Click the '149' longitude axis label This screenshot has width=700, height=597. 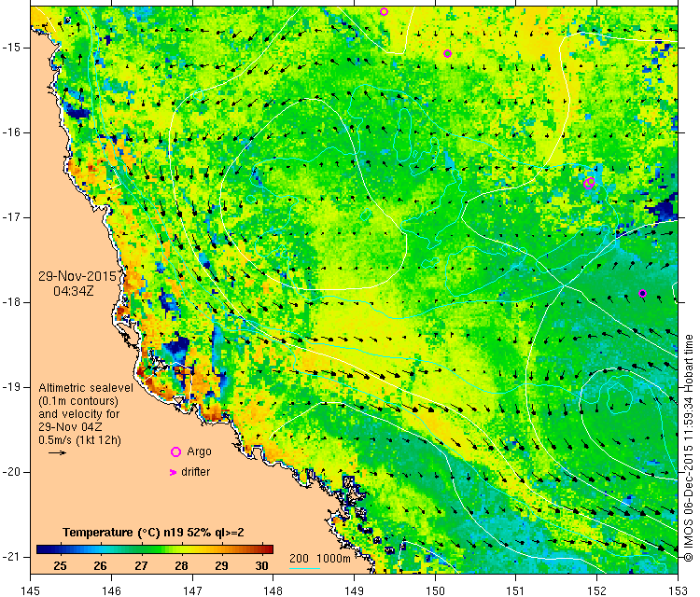point(354,590)
